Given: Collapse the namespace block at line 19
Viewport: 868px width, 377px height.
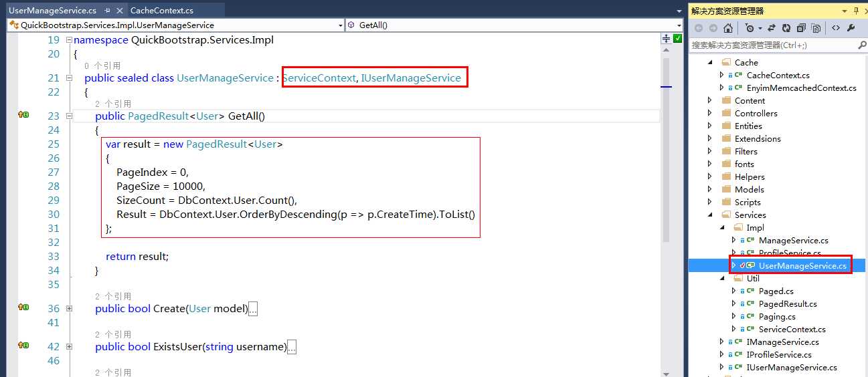Looking at the screenshot, I should pos(70,40).
